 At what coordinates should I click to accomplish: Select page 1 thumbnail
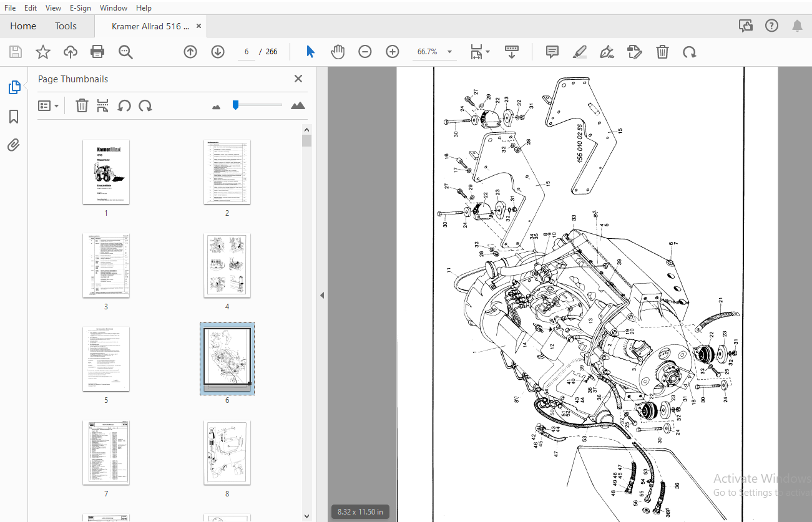106,172
